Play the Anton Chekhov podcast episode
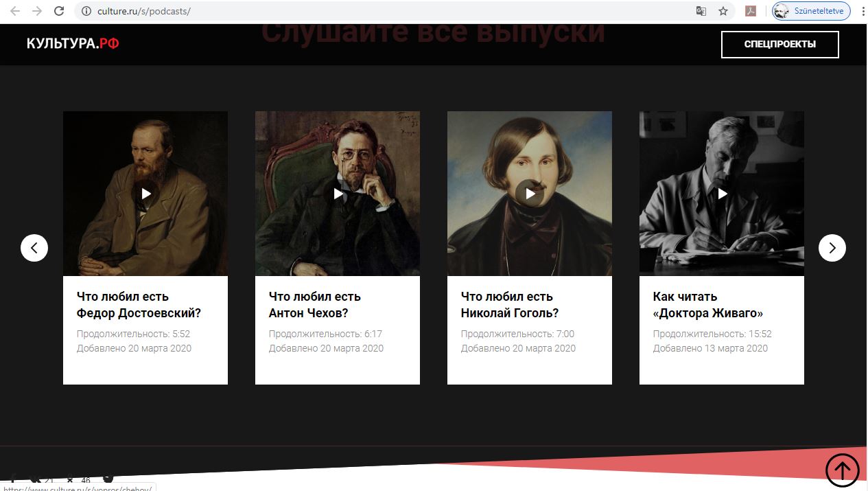 [x=338, y=194]
